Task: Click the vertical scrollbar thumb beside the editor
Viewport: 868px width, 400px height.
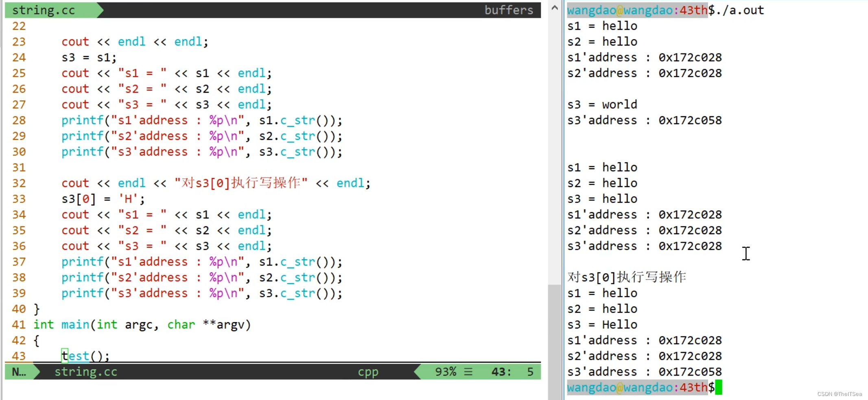Action: coord(554,341)
